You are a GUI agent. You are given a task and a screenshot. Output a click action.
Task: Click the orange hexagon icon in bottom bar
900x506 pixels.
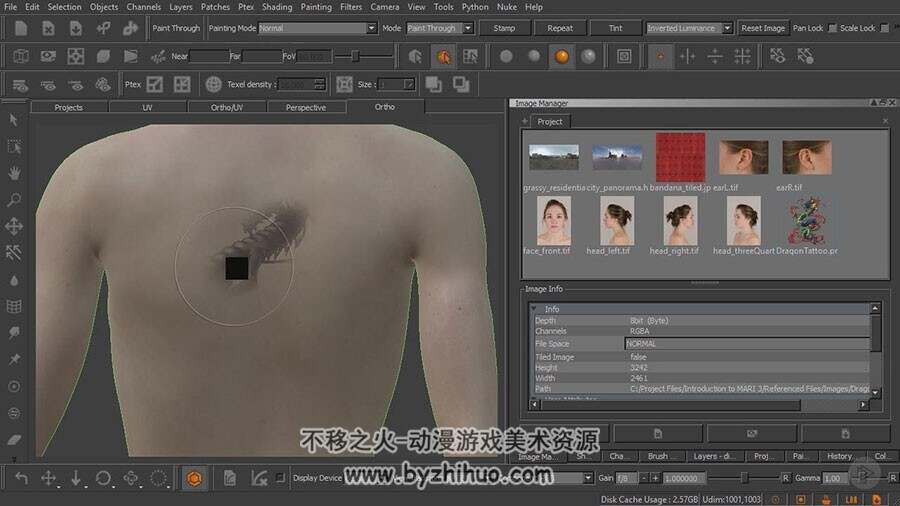[x=194, y=478]
